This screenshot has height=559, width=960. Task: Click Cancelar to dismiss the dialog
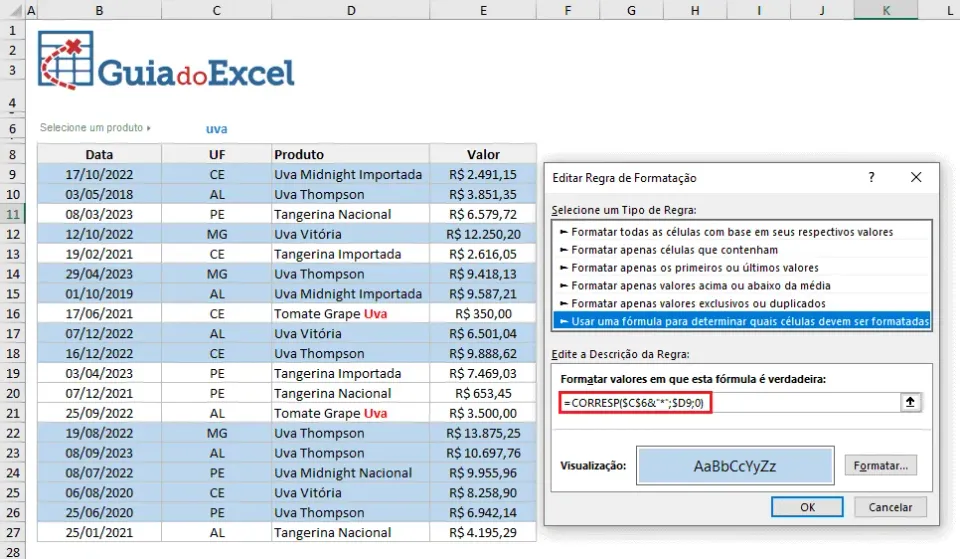tap(890, 507)
